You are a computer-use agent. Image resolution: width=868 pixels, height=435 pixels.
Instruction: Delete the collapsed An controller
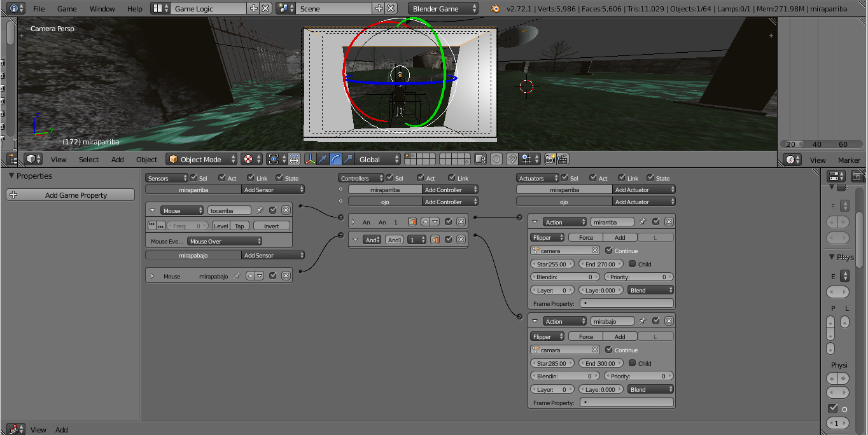[x=461, y=222]
